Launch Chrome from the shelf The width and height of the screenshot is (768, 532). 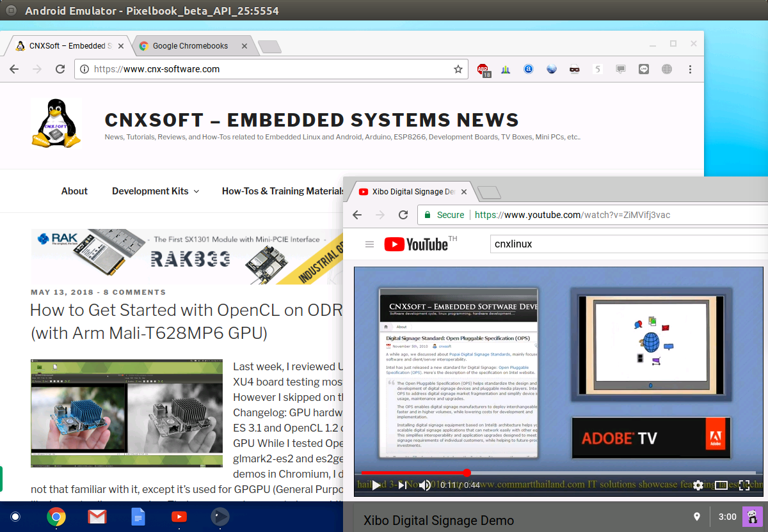[56, 517]
